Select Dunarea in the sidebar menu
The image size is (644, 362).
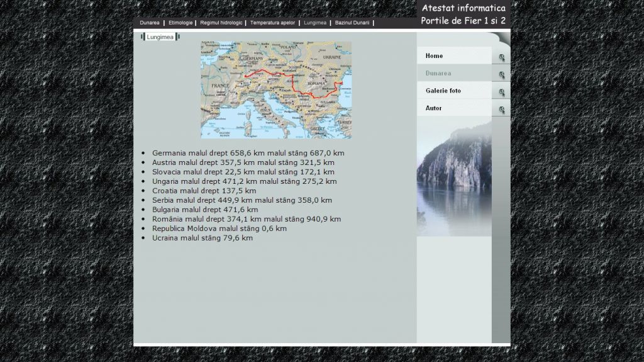438,74
